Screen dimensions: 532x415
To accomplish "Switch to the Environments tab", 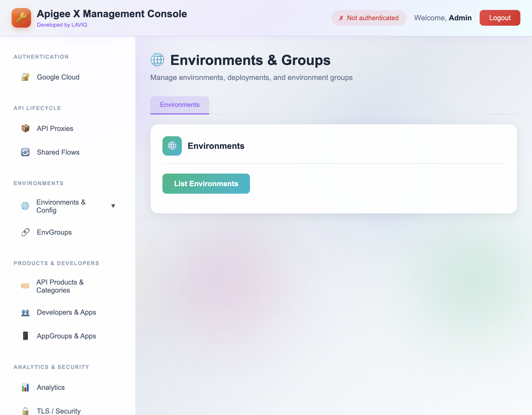I will coord(179,105).
